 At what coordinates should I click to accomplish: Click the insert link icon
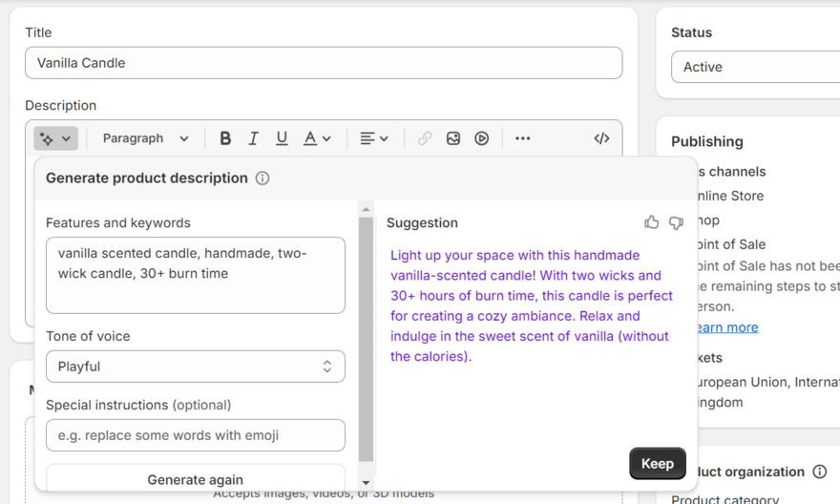coord(425,138)
